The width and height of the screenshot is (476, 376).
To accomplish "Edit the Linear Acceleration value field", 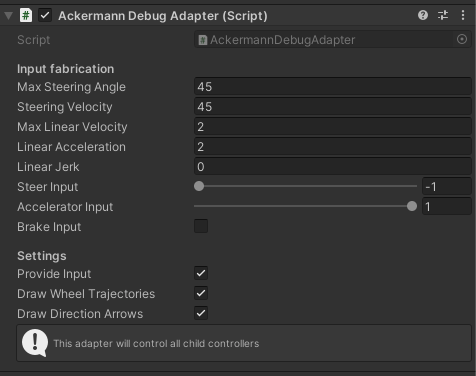I will coord(333,147).
